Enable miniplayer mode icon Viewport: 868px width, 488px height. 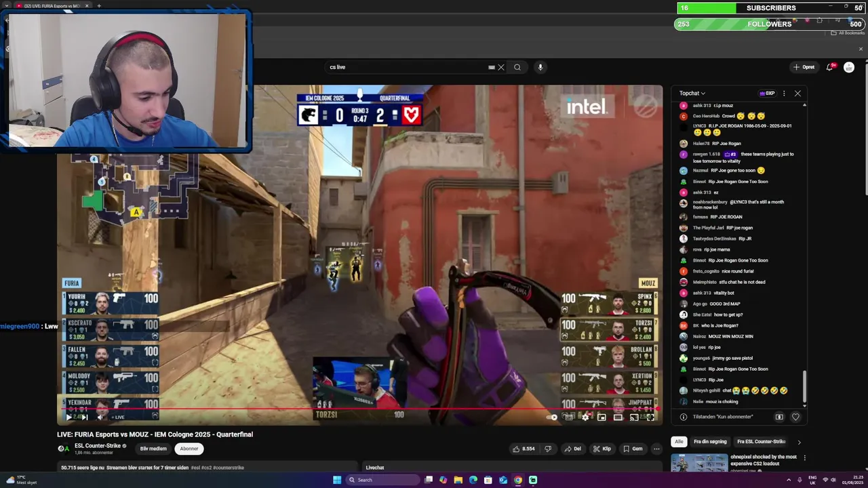coord(601,417)
